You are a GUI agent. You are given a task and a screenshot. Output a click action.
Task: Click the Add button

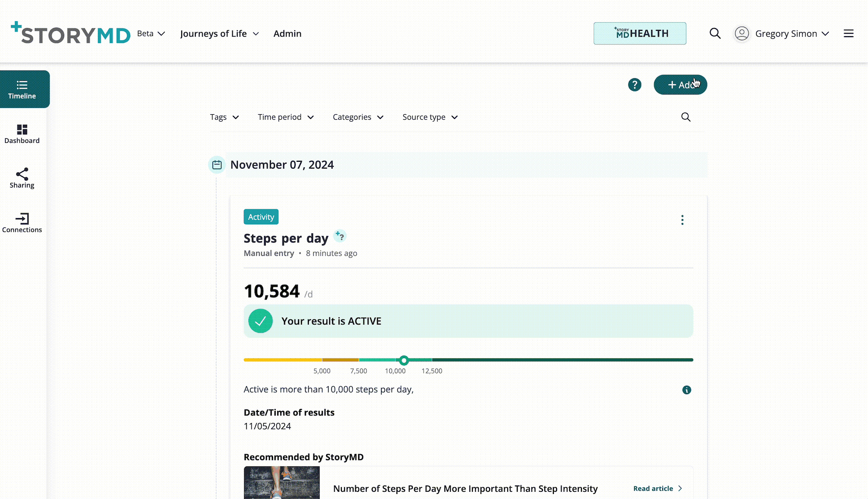point(679,85)
